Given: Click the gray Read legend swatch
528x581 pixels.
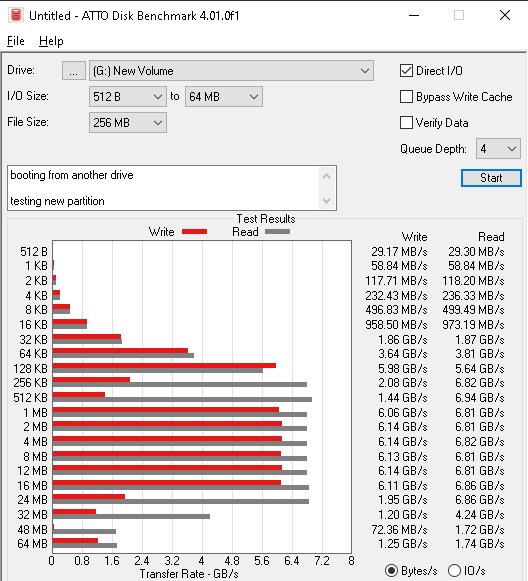Looking at the screenshot, I should (x=277, y=232).
